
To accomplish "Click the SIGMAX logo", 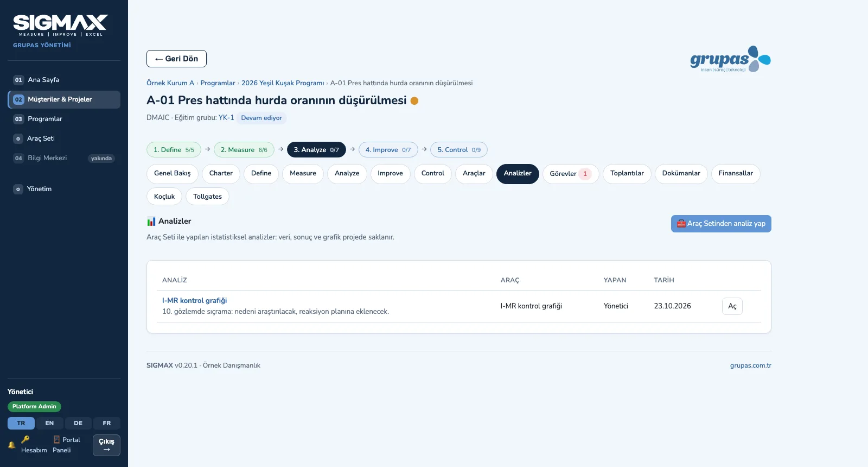I will click(x=60, y=26).
